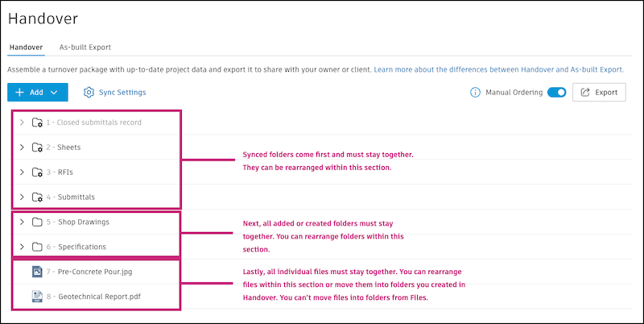Image resolution: width=644 pixels, height=324 pixels.
Task: Toggle the Manual Ordering switch
Action: (556, 93)
